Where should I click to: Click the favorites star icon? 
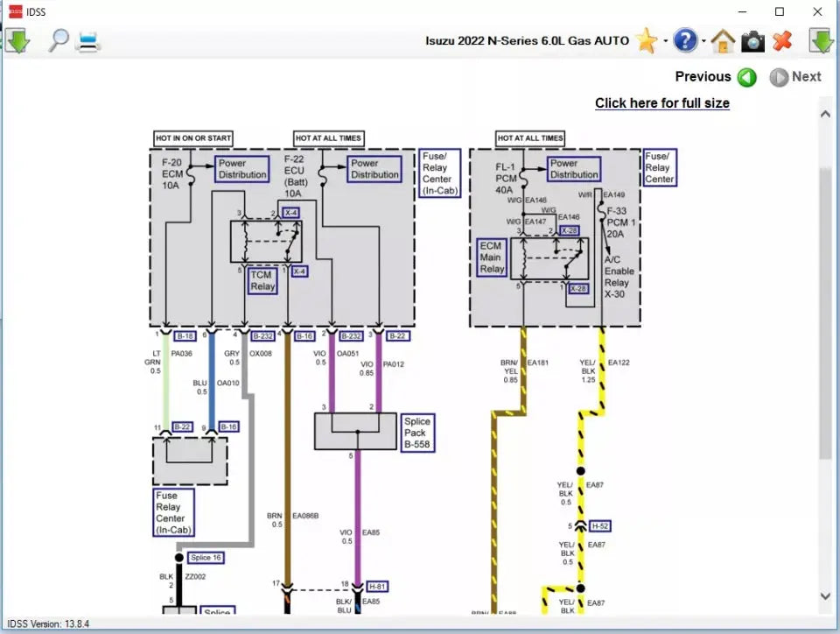646,40
